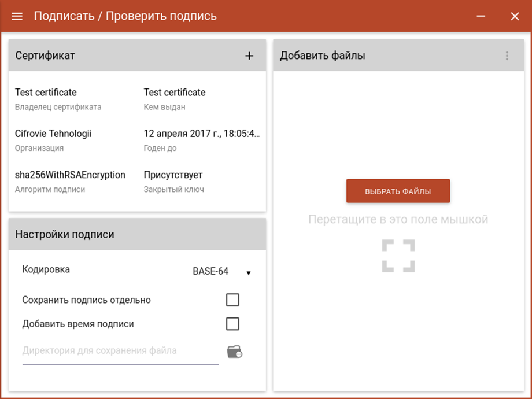Viewport: 532px width, 399px height.
Task: Click the Перетащите в это поле drop area text
Action: click(398, 220)
